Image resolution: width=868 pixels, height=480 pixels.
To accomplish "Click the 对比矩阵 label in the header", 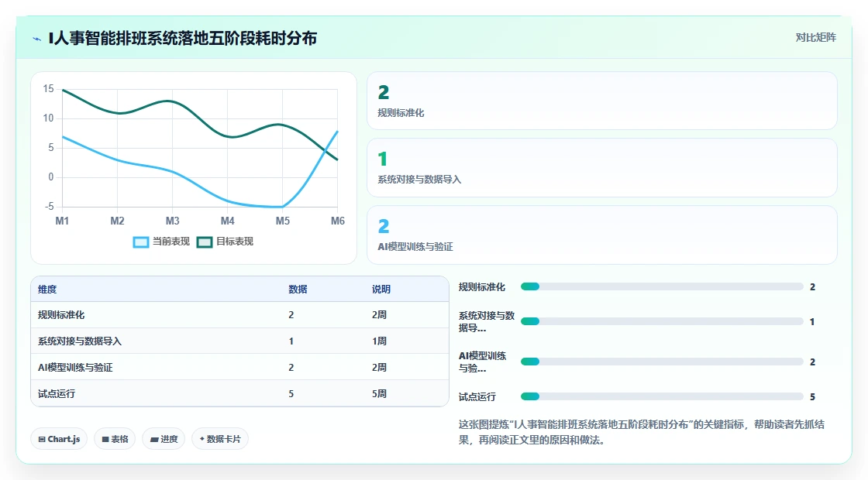I will (815, 38).
